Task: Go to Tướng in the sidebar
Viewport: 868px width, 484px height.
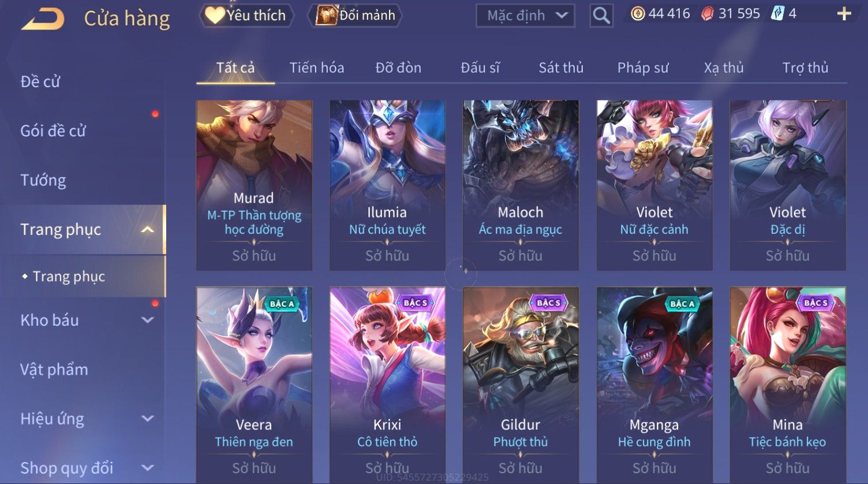Action: click(x=43, y=180)
